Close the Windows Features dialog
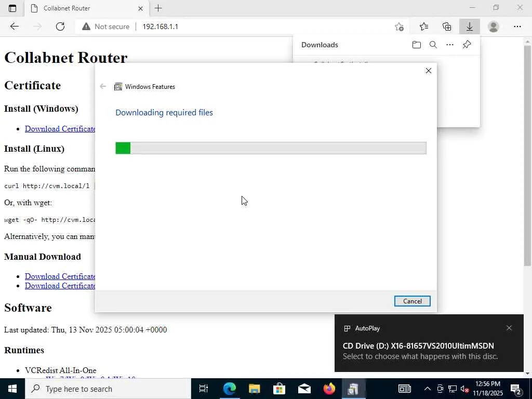 click(x=429, y=71)
